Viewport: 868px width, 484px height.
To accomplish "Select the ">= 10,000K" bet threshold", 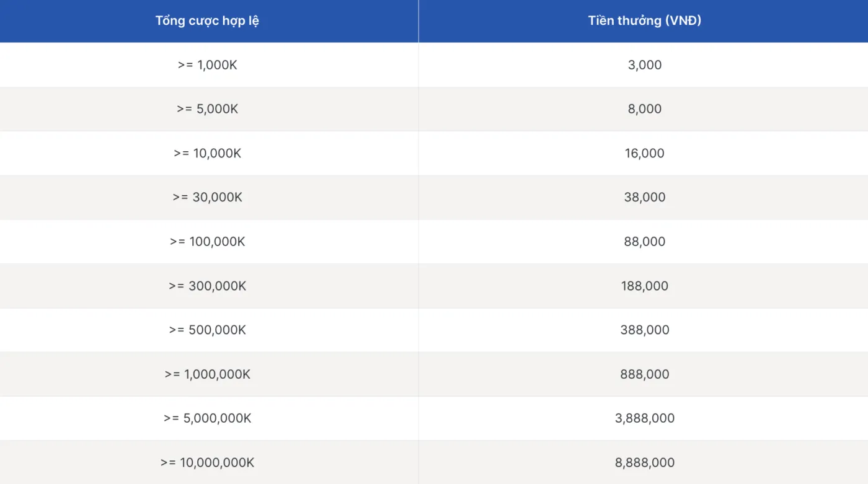I will click(207, 153).
